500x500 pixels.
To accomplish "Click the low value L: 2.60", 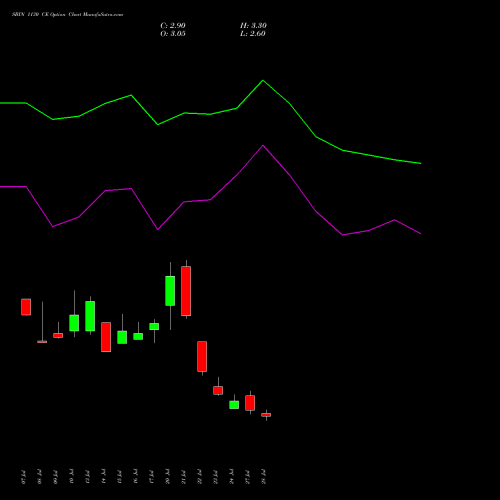I will tap(253, 34).
